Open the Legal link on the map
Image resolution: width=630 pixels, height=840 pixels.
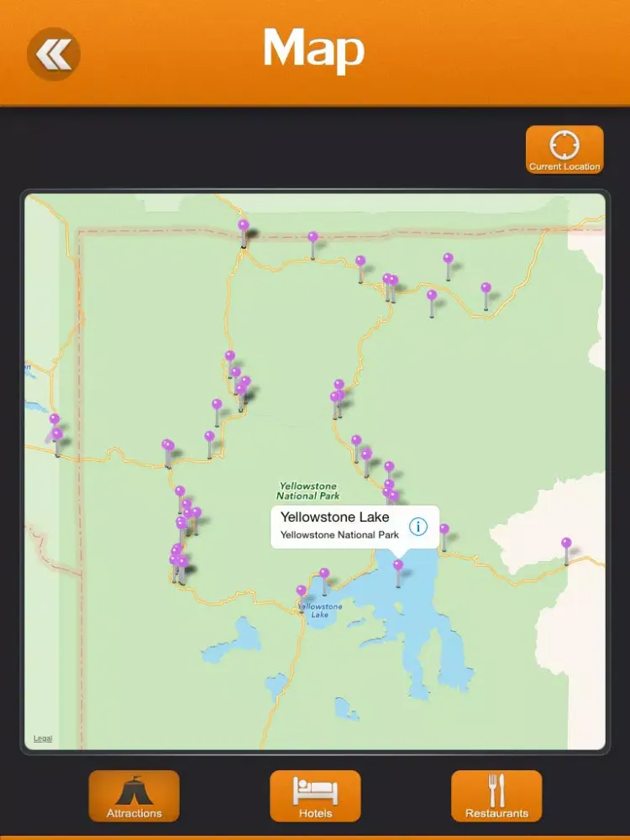[x=43, y=738]
